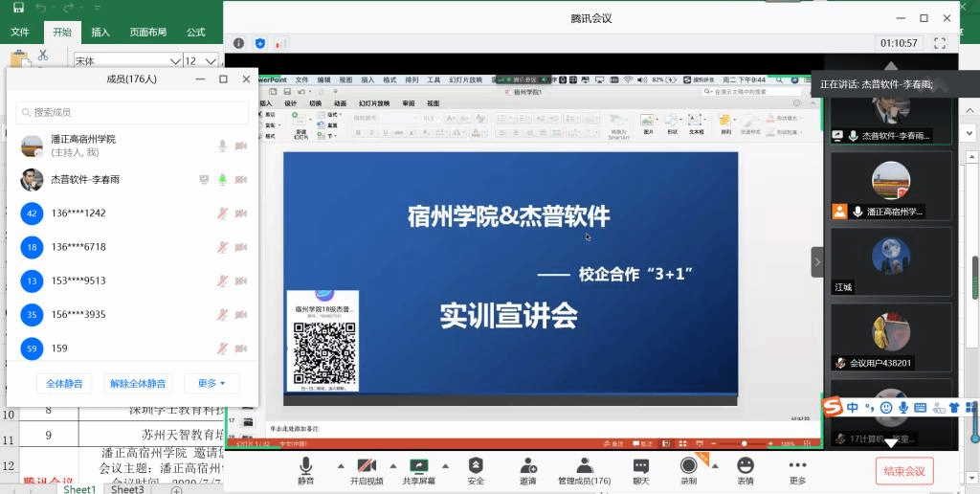
Task: Expand the arrow next to 静音
Action: tap(340, 466)
